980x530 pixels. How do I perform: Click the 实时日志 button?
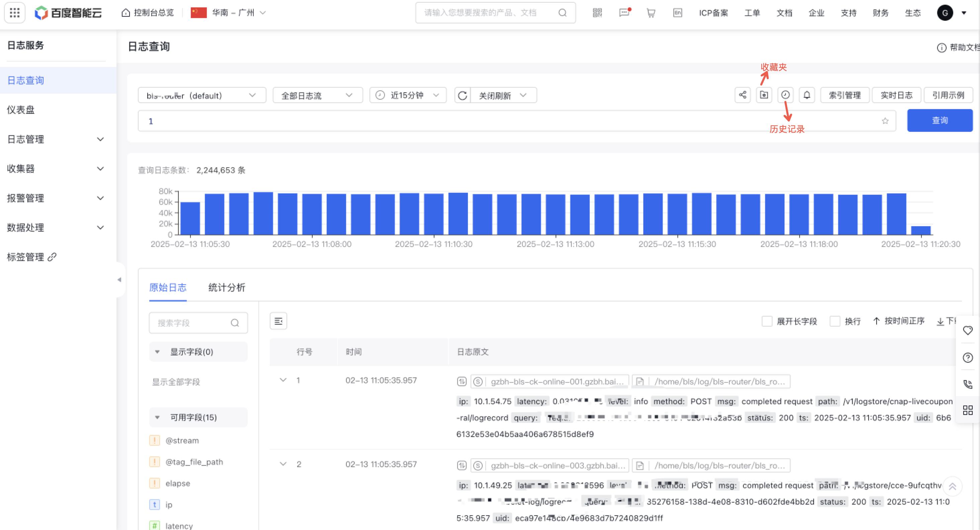click(x=897, y=95)
